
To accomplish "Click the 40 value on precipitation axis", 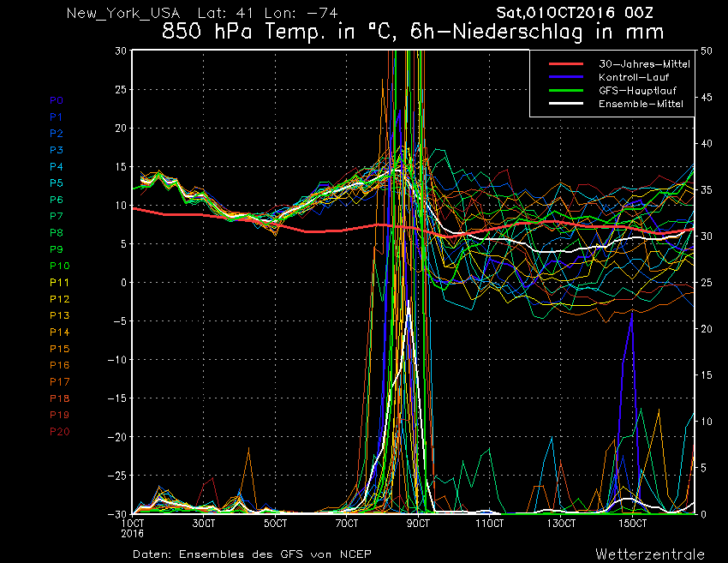I will tap(707, 144).
